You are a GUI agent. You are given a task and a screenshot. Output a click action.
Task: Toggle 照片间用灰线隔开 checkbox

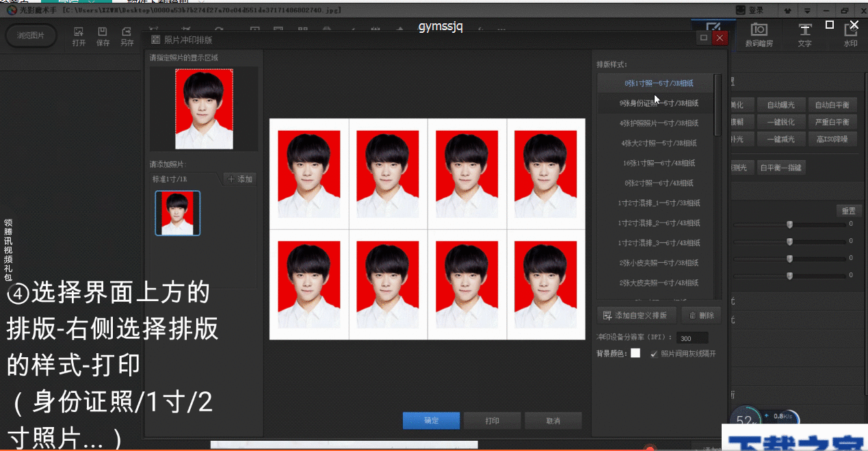(x=654, y=354)
